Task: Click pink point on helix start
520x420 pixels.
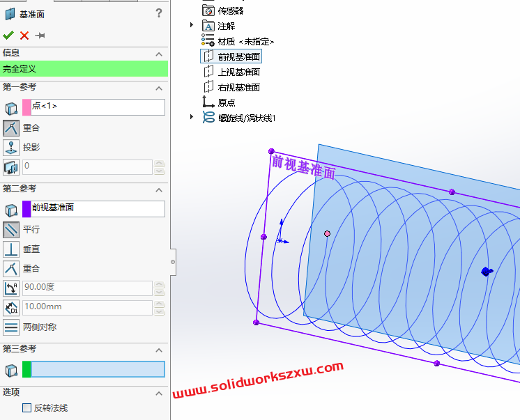Action: 328,234
